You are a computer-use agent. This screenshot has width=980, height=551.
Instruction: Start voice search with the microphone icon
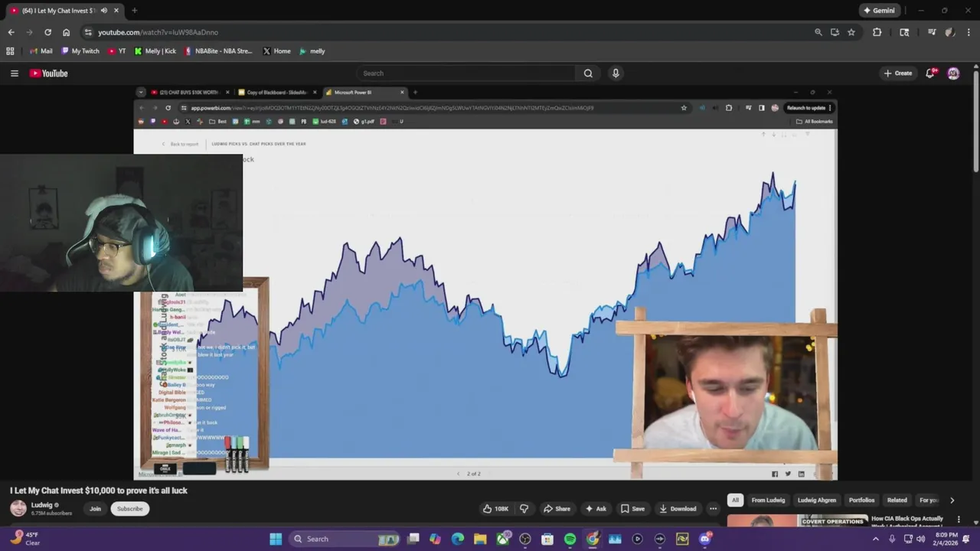coord(616,73)
